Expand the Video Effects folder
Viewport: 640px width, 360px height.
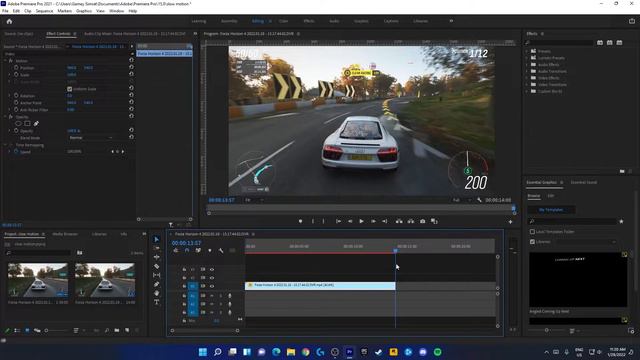tap(527, 78)
